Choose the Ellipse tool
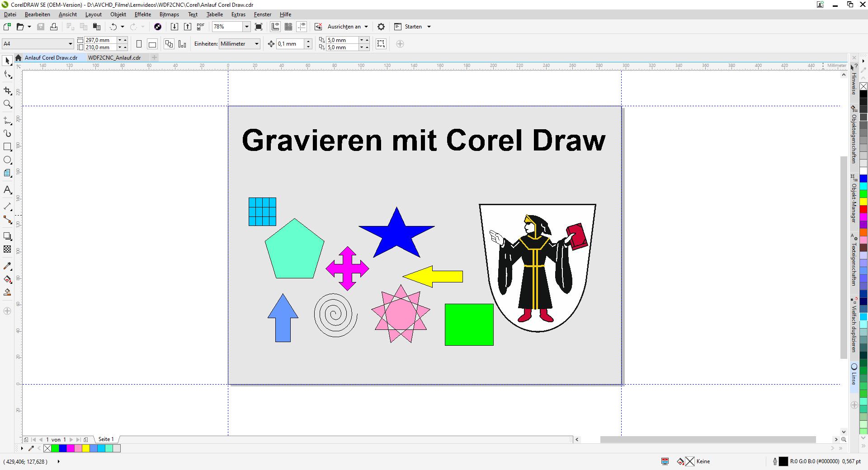The width and height of the screenshot is (868, 470). point(7,160)
